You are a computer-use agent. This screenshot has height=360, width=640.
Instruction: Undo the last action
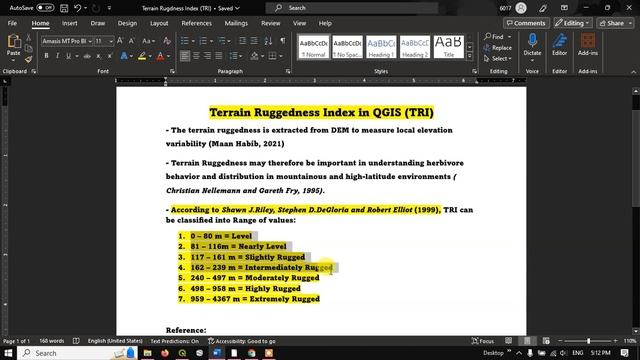pos(78,8)
